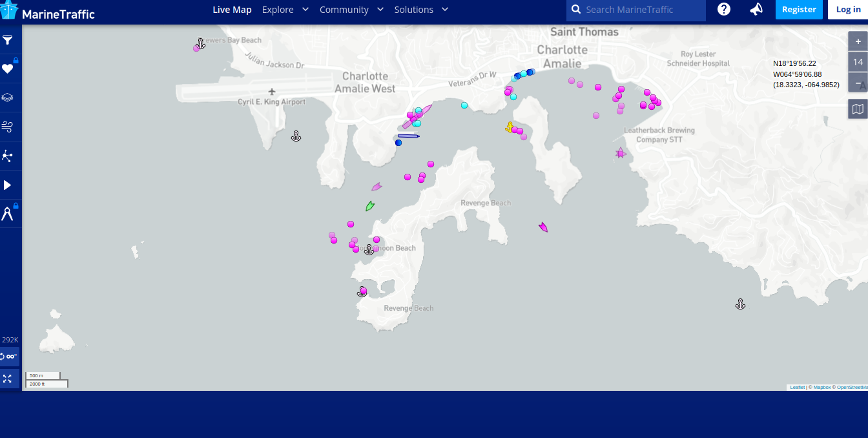This screenshot has width=868, height=438.
Task: Click the Log in button
Action: [848, 10]
